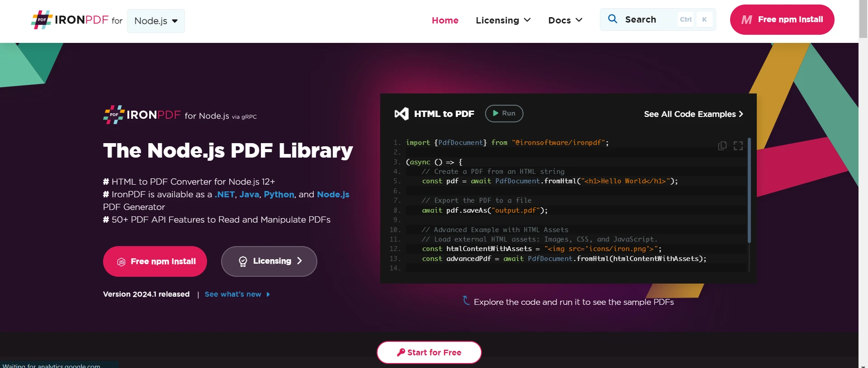This screenshot has width=868, height=368.
Task: Click '50+ PDF API Features' bullet text
Action: point(221,219)
